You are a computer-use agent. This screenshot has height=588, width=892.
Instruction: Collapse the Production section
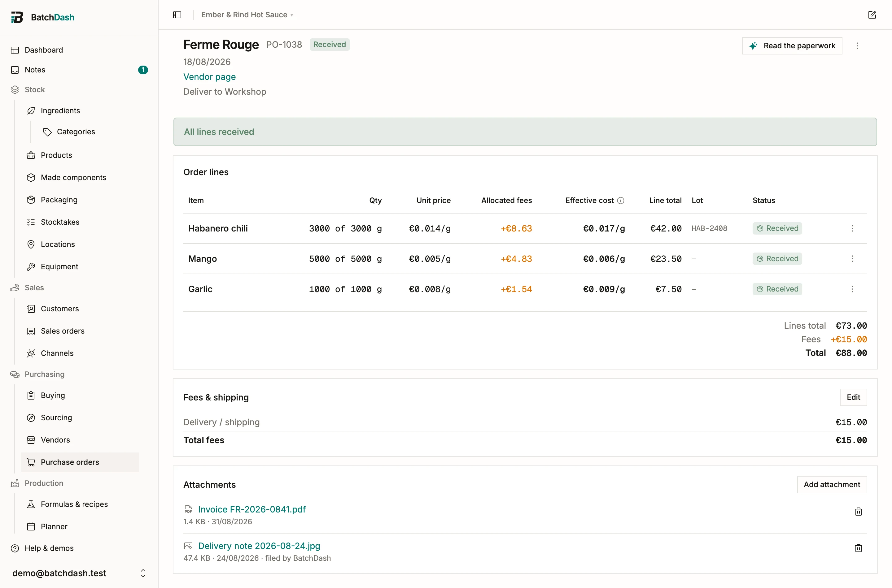click(44, 483)
